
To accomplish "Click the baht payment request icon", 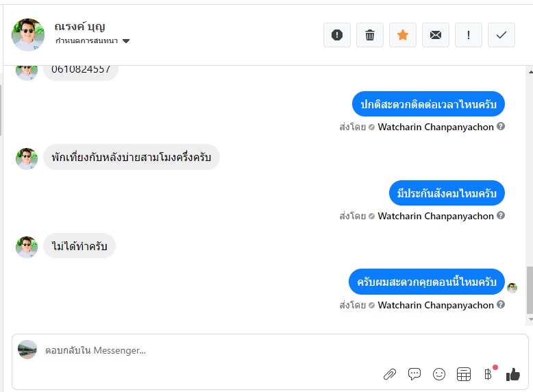I will pos(488,374).
